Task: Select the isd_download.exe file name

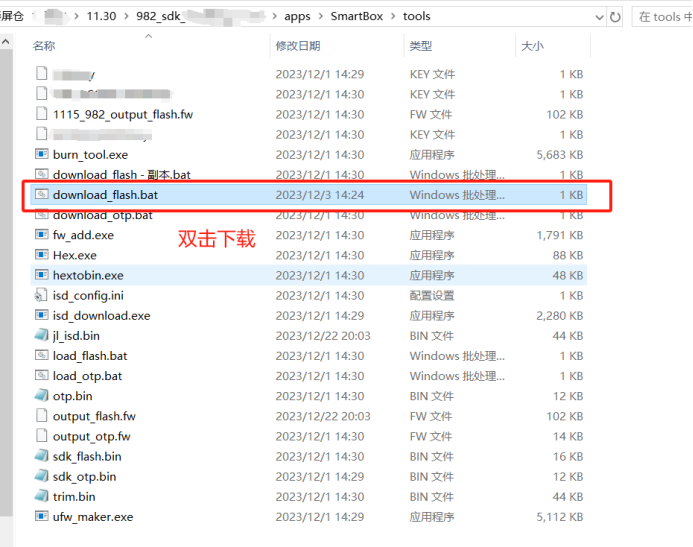Action: [101, 315]
